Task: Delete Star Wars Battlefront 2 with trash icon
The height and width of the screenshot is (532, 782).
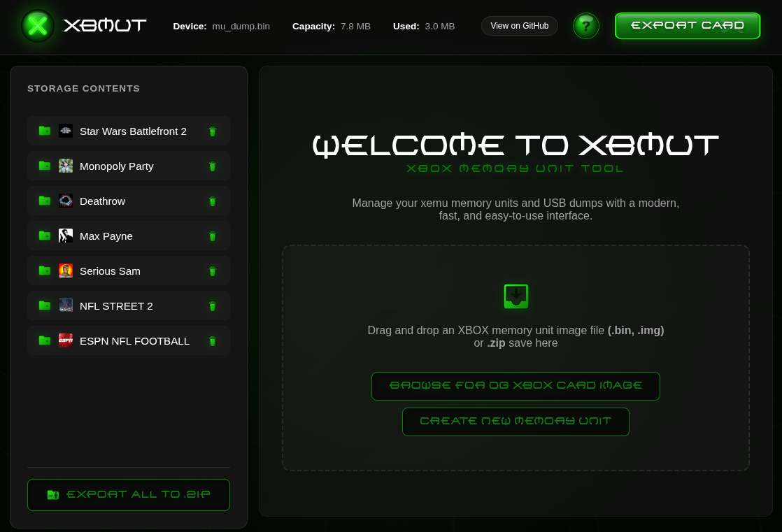Action: pyautogui.click(x=212, y=131)
